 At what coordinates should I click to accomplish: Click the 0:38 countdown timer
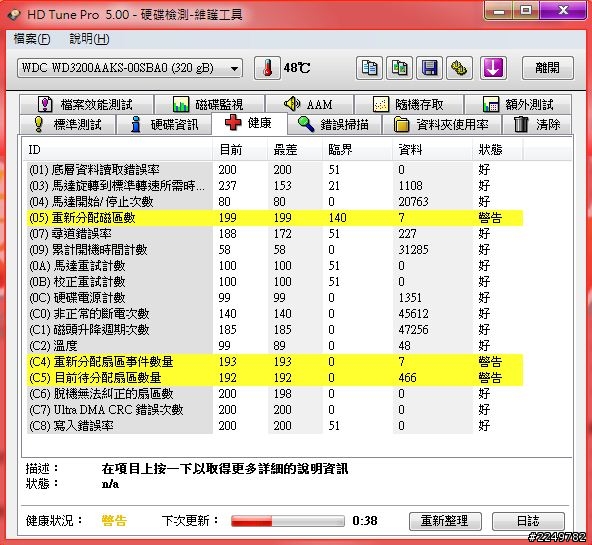click(x=365, y=521)
